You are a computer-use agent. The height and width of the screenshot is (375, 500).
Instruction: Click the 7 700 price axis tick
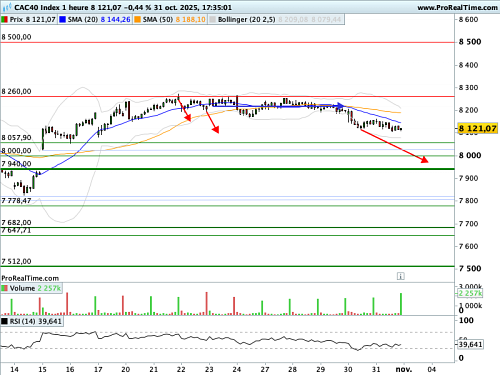(468, 224)
